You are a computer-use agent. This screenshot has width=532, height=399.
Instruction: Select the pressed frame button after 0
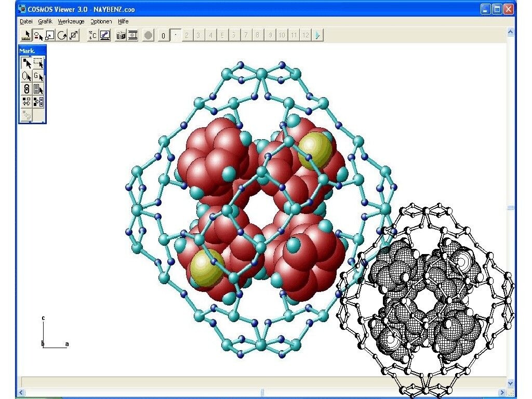(175, 35)
